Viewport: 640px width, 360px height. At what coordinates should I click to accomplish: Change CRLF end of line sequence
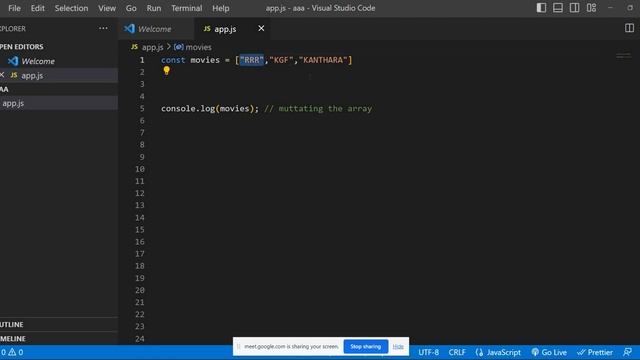(457, 352)
